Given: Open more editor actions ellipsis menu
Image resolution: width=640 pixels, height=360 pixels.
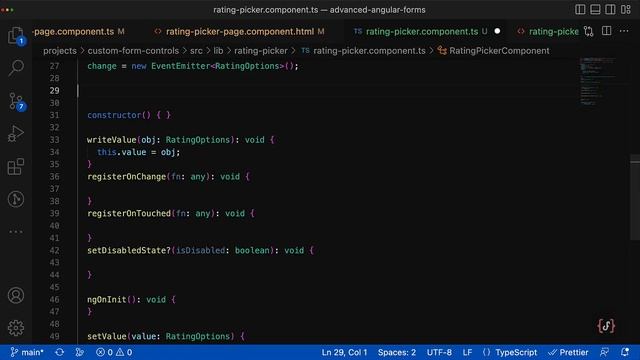Looking at the screenshot, I should pos(624,31).
